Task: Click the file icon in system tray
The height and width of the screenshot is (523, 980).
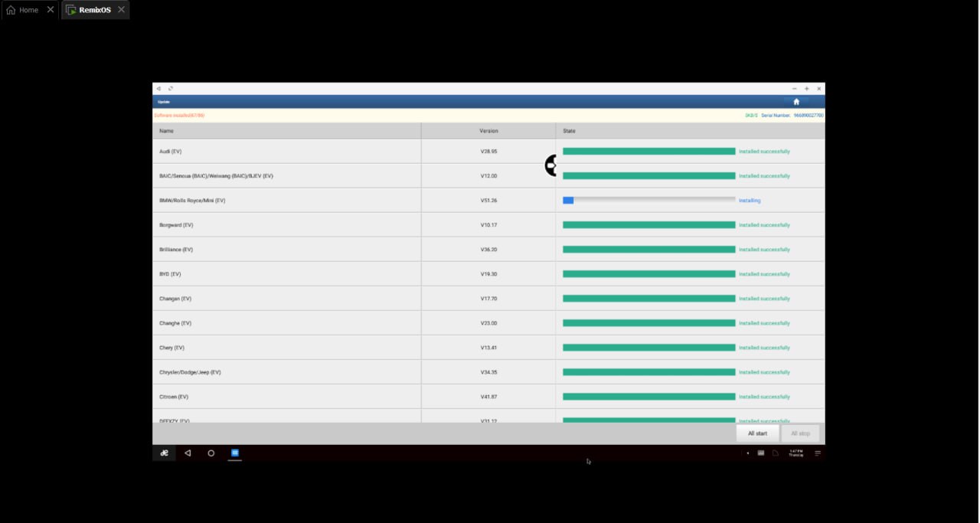Action: 775,453
